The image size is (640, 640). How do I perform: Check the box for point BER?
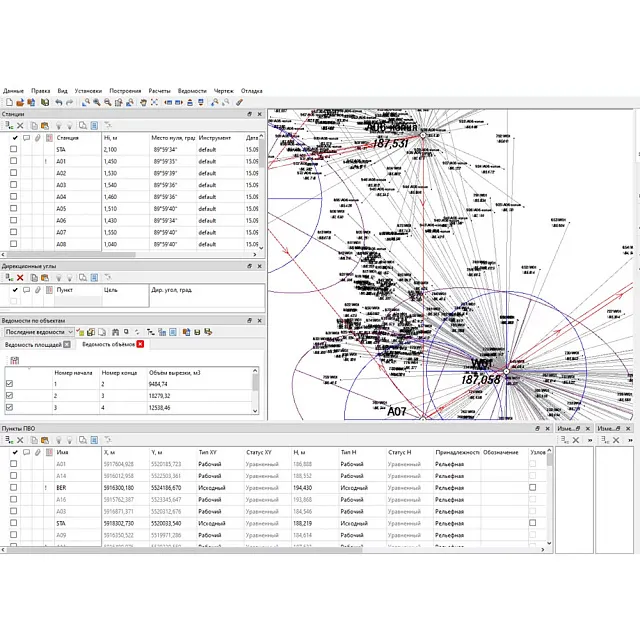pyautogui.click(x=13, y=487)
